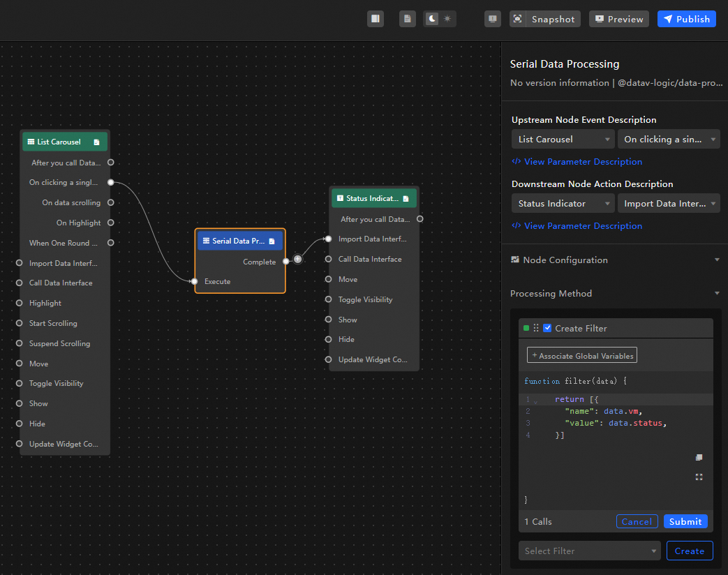
Task: Publish the project
Action: pos(687,19)
